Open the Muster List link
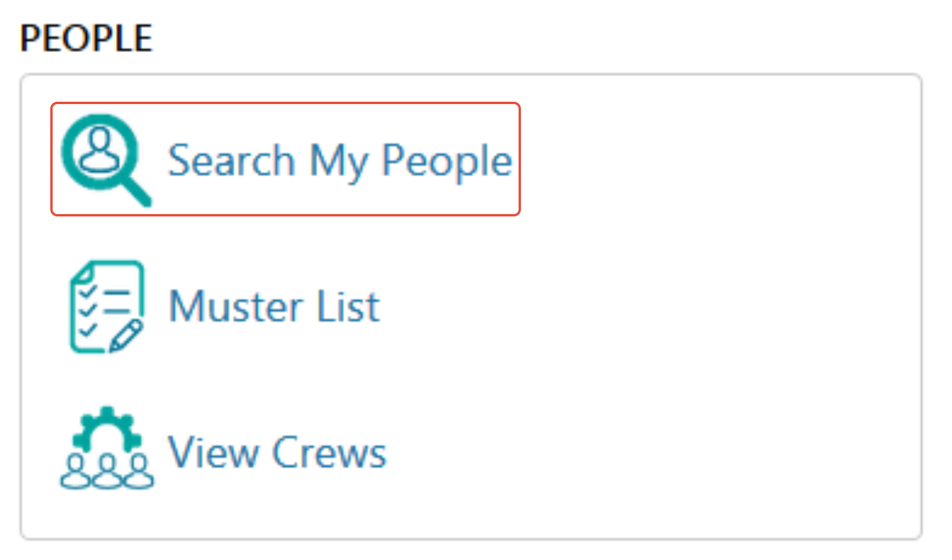 coord(274,306)
